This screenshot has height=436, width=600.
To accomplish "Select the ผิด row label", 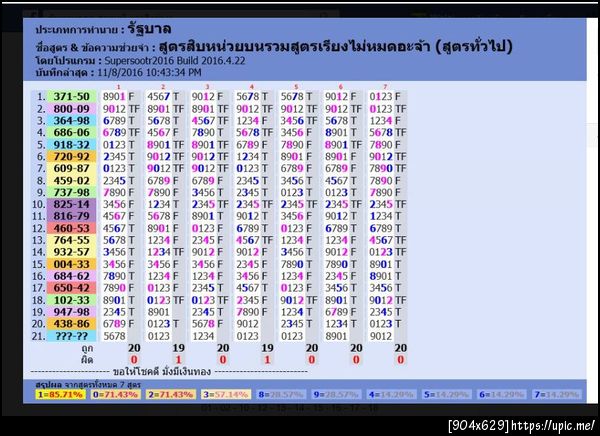I will pyautogui.click(x=87, y=360).
